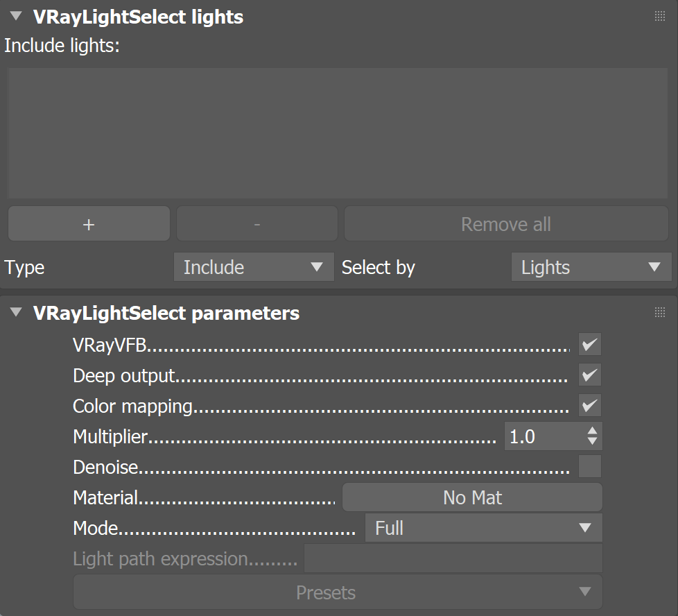Click the Remove all button

[x=506, y=223]
